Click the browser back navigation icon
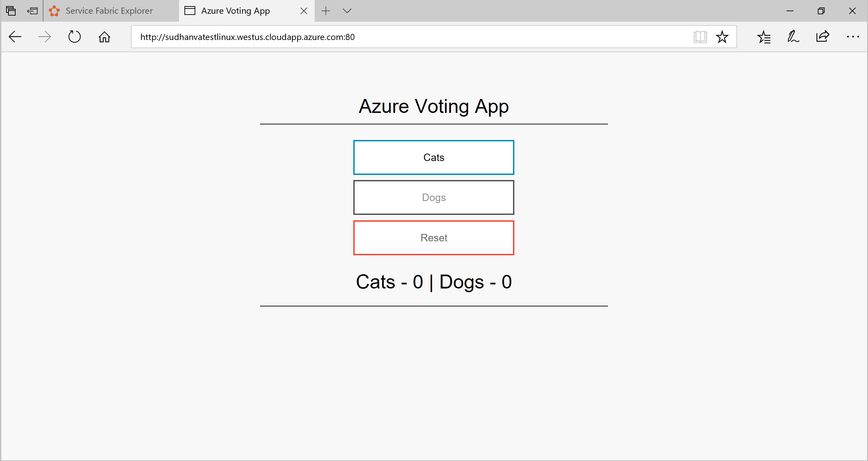The height and width of the screenshot is (461, 868). point(15,37)
